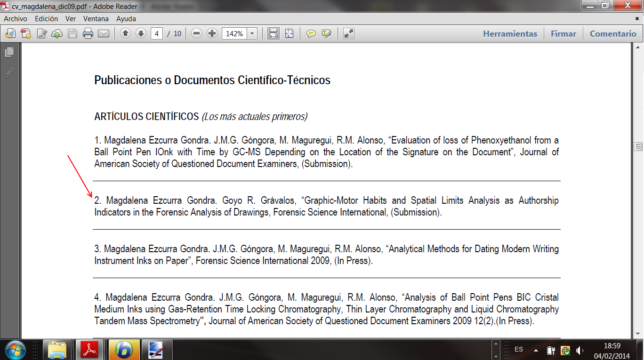Image resolution: width=644 pixels, height=360 pixels.
Task: Toggle read mode view
Action: 349,34
